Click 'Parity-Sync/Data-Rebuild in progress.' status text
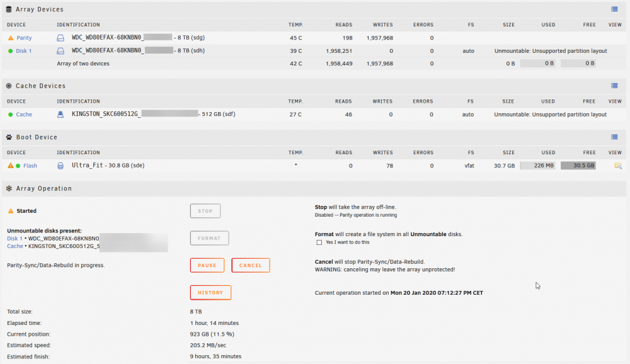 56,265
